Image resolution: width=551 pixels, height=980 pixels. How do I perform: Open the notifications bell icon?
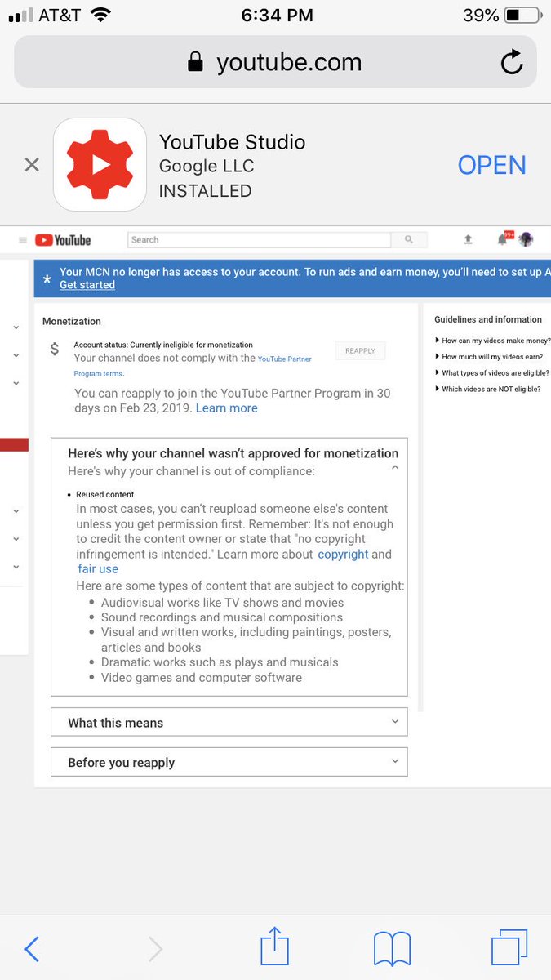pos(504,239)
